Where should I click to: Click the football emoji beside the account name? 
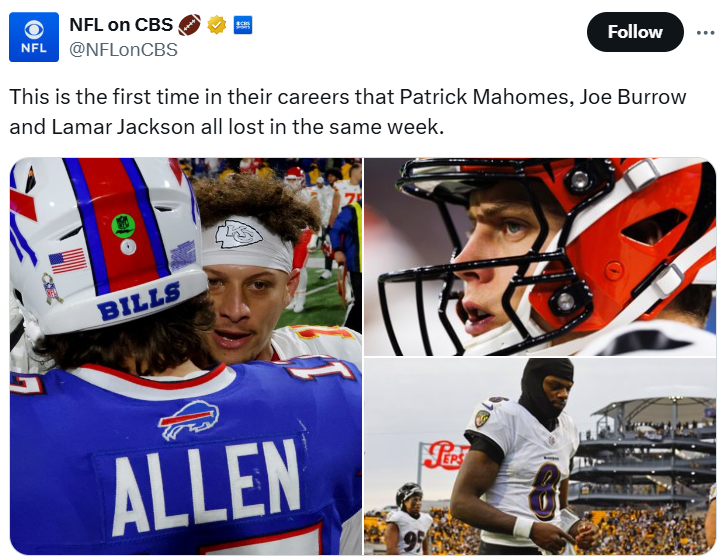pyautogui.click(x=190, y=24)
